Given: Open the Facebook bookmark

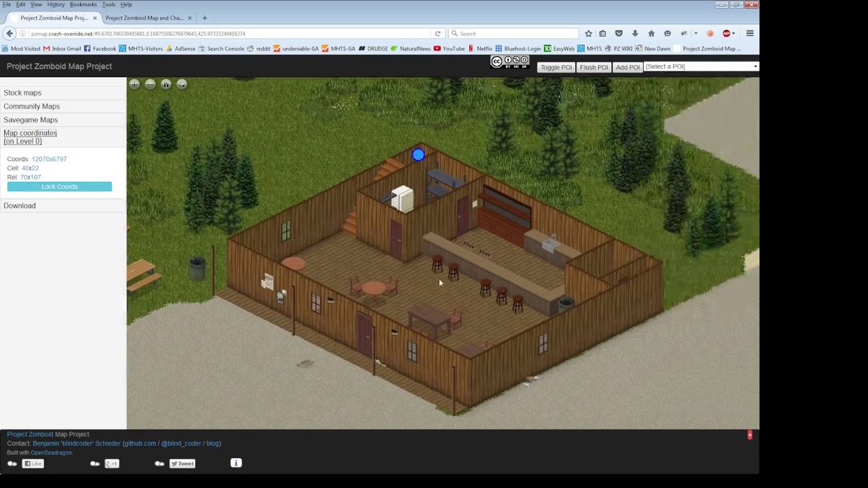Looking at the screenshot, I should click(100, 49).
